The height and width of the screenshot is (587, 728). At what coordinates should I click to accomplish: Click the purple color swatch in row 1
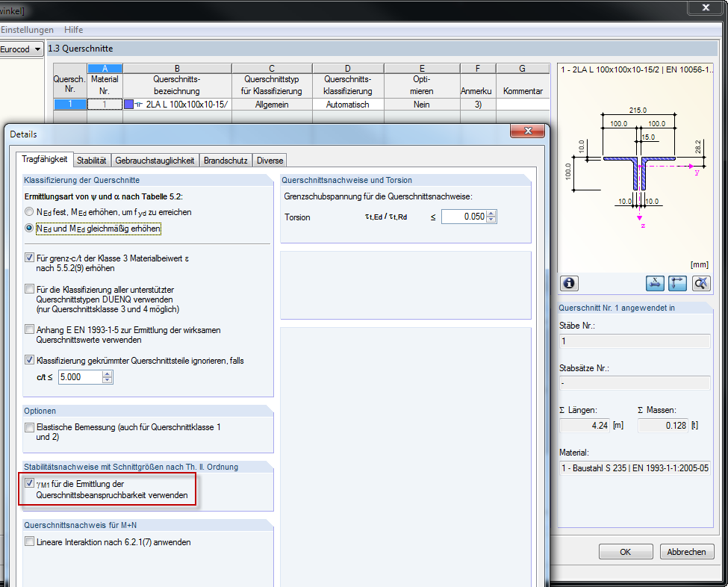click(128, 105)
